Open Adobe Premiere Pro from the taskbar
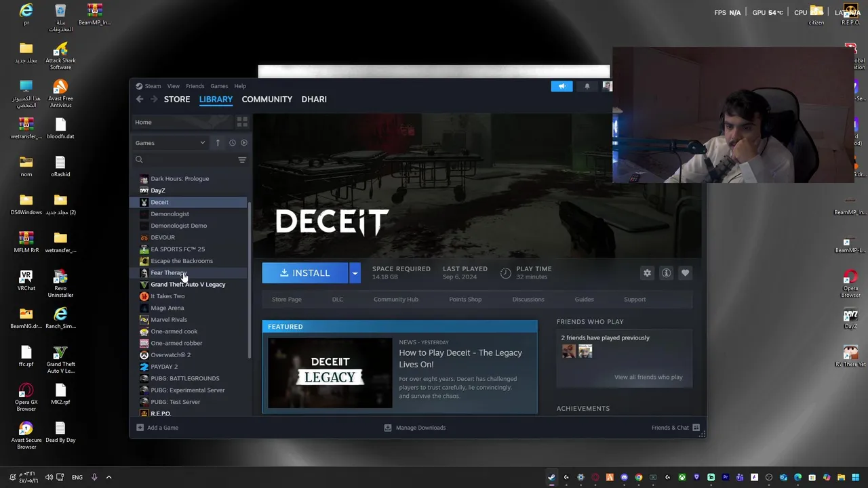This screenshot has width=868, height=488. coord(726,477)
